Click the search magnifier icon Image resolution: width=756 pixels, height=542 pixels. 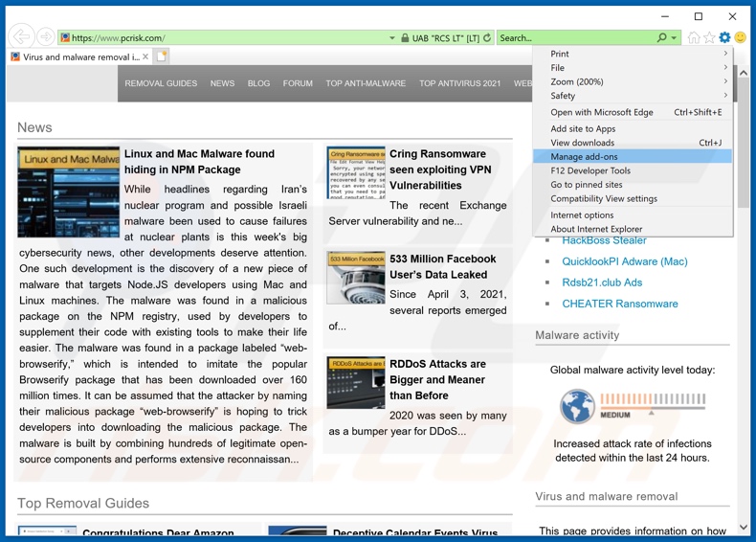(x=661, y=38)
